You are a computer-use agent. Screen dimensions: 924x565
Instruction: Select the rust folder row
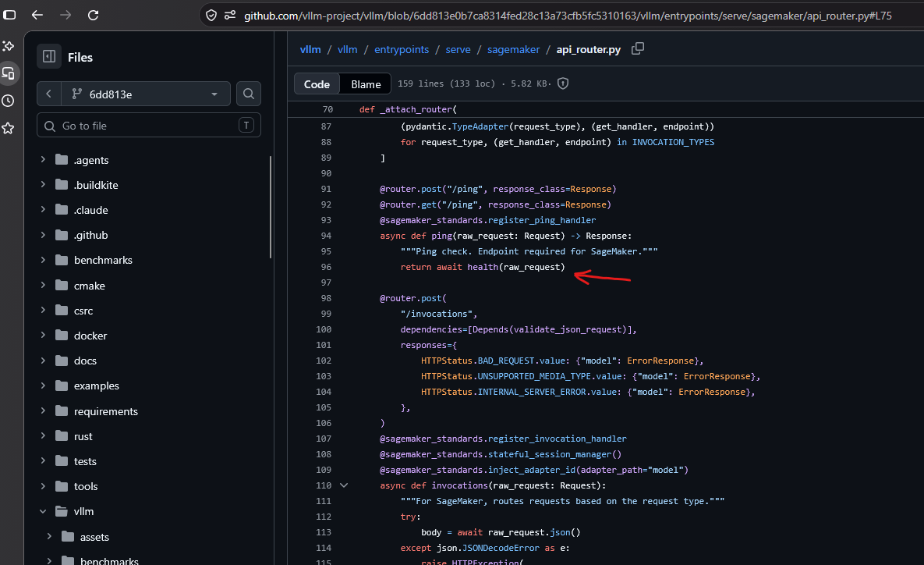click(x=149, y=436)
